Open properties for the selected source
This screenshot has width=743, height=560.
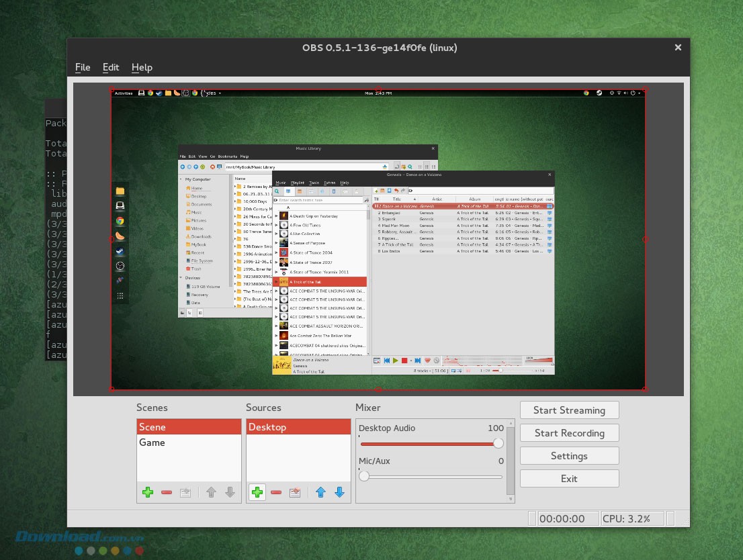(294, 492)
